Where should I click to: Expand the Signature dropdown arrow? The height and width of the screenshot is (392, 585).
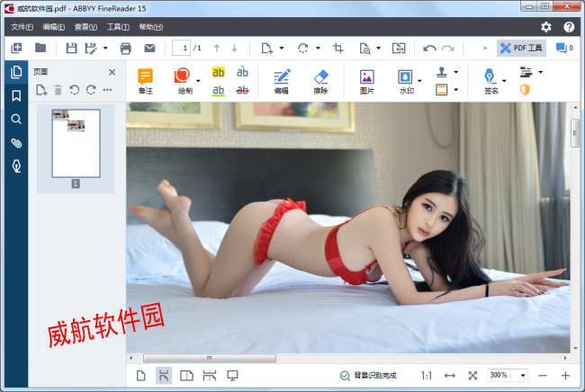click(504, 82)
